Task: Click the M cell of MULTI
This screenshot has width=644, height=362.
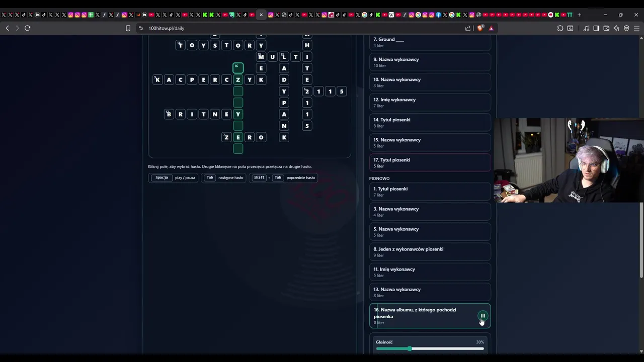Action: pos(261,57)
